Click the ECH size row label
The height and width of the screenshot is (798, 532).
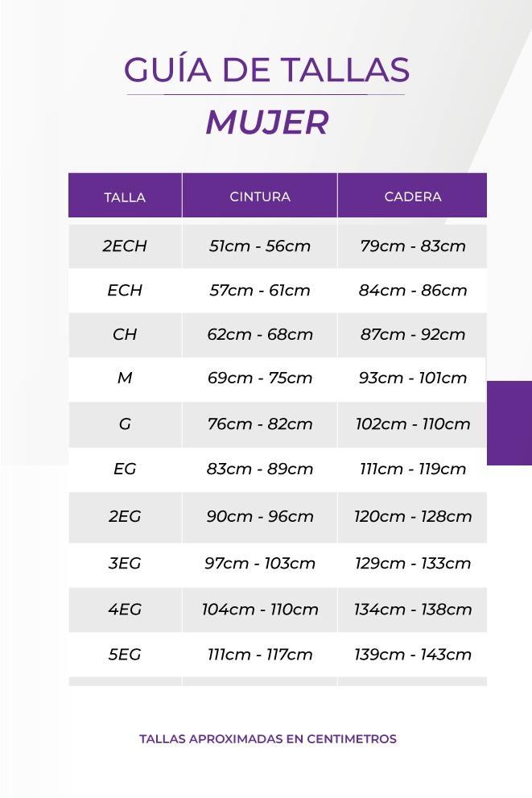pos(125,290)
